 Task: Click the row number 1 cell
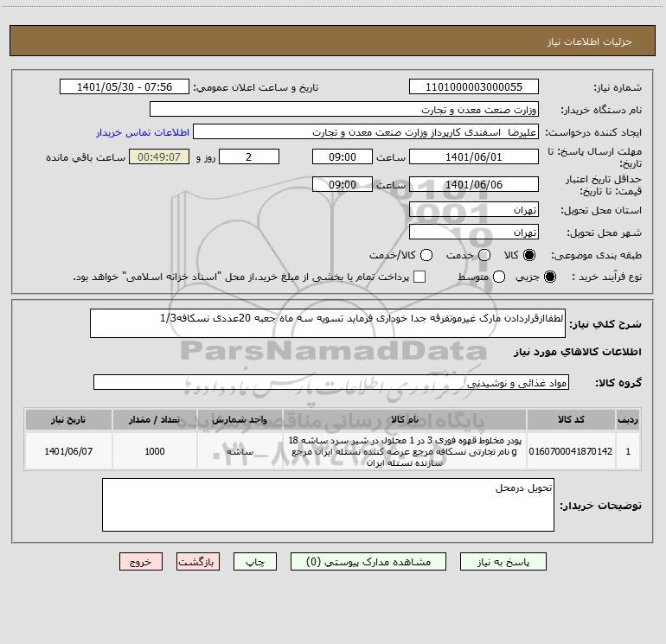coord(628,451)
